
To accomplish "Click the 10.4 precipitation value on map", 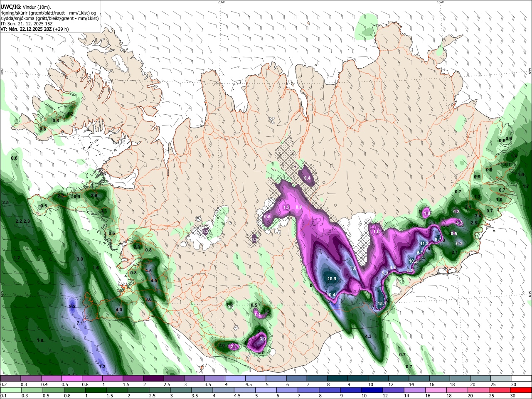I will [331, 295].
